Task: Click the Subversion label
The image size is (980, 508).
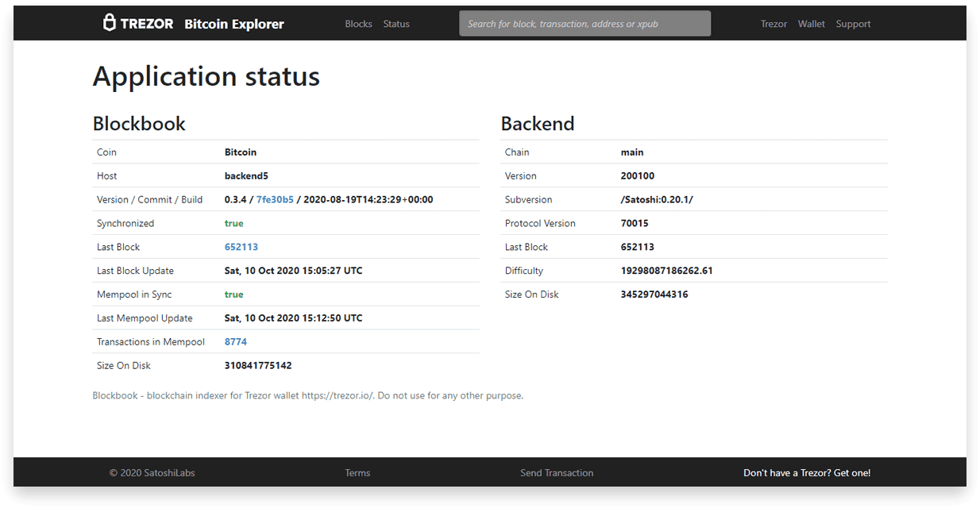Action: point(529,199)
